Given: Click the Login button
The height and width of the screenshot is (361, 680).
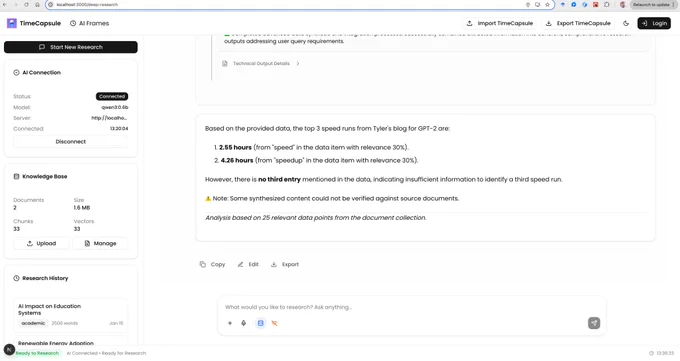Looking at the screenshot, I should (654, 23).
